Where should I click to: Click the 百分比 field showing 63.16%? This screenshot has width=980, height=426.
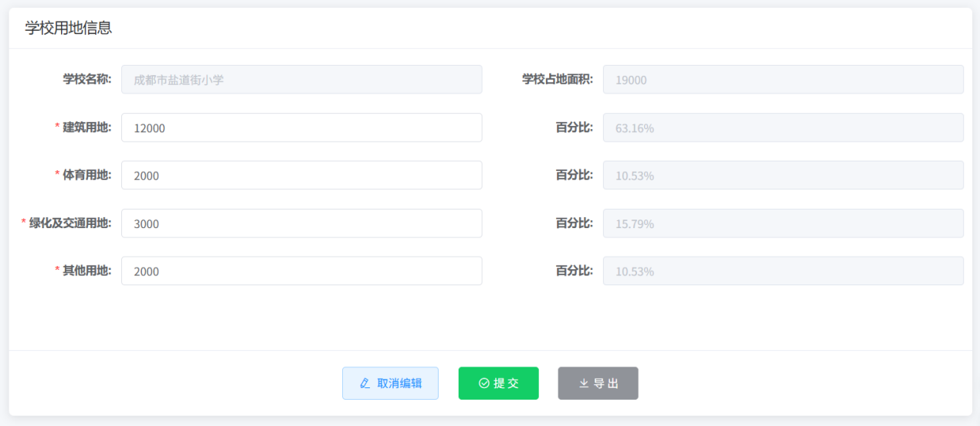[782, 128]
